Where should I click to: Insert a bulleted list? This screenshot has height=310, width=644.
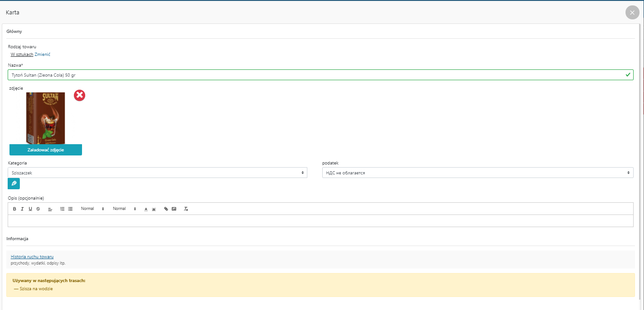(x=70, y=209)
